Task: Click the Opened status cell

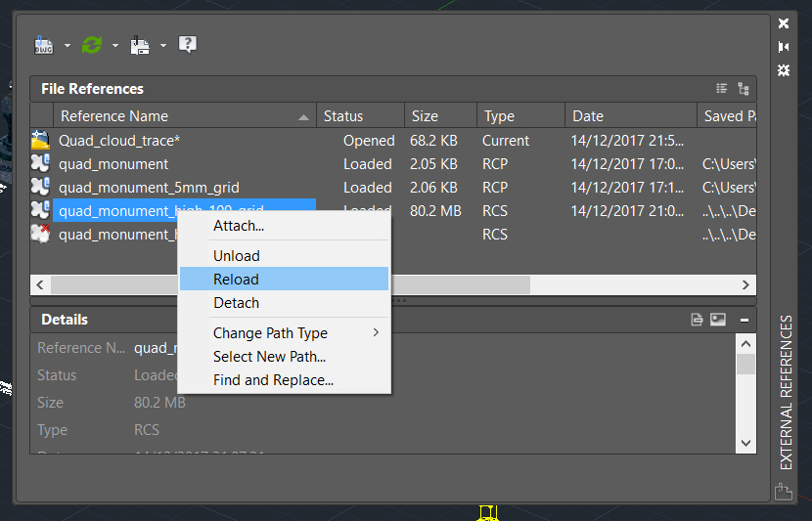Action: tap(369, 141)
